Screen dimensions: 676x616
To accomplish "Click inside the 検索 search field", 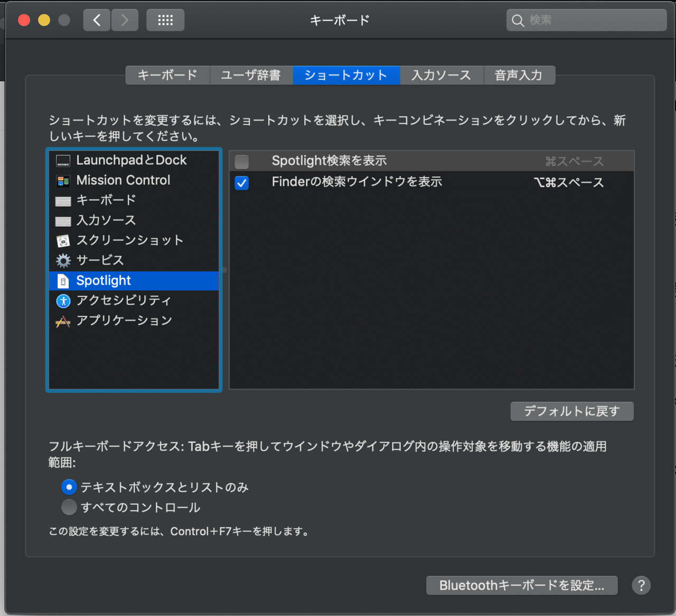I will (586, 20).
